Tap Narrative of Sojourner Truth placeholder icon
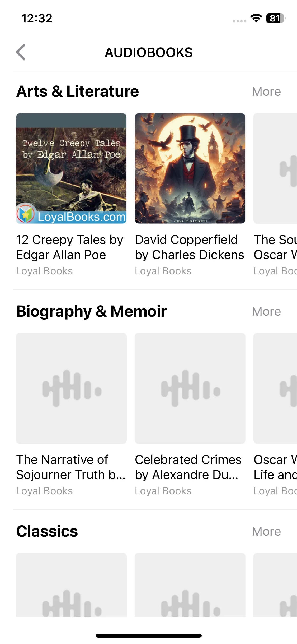The width and height of the screenshot is (297, 644). [71, 388]
